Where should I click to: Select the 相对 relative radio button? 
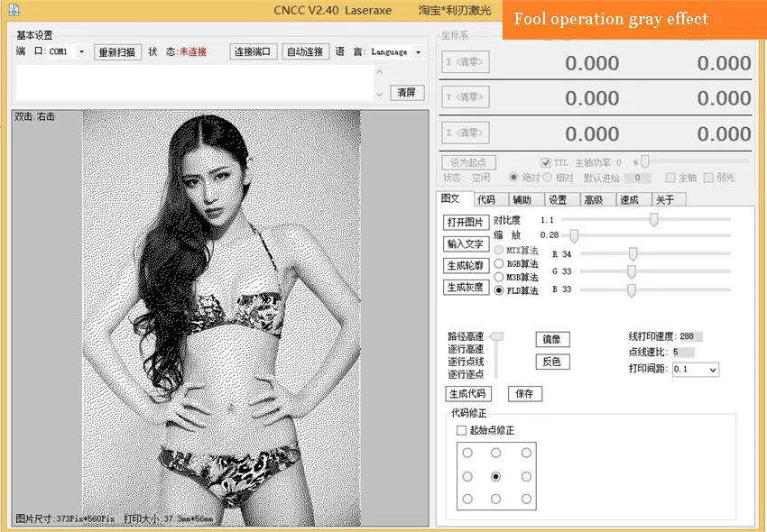click(x=548, y=177)
